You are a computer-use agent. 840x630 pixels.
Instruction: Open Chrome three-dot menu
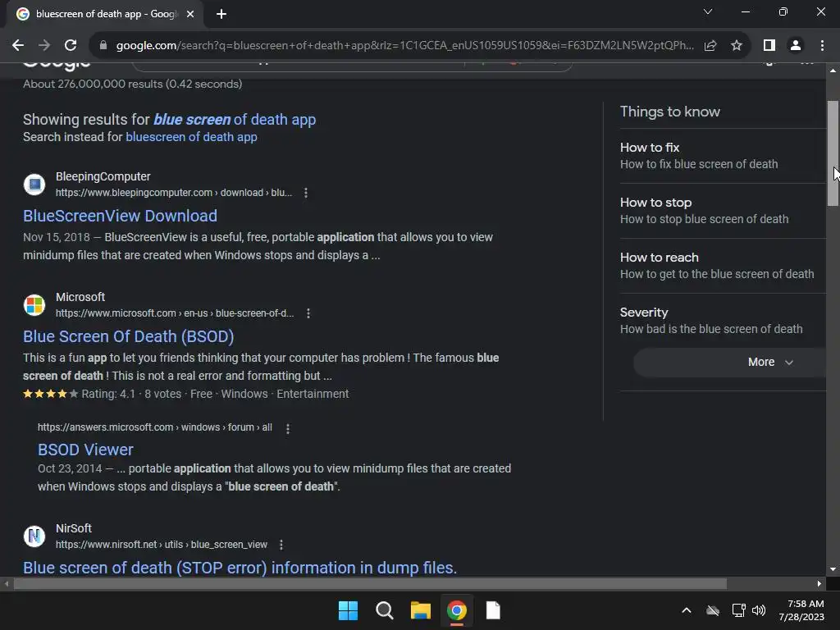coord(822,46)
